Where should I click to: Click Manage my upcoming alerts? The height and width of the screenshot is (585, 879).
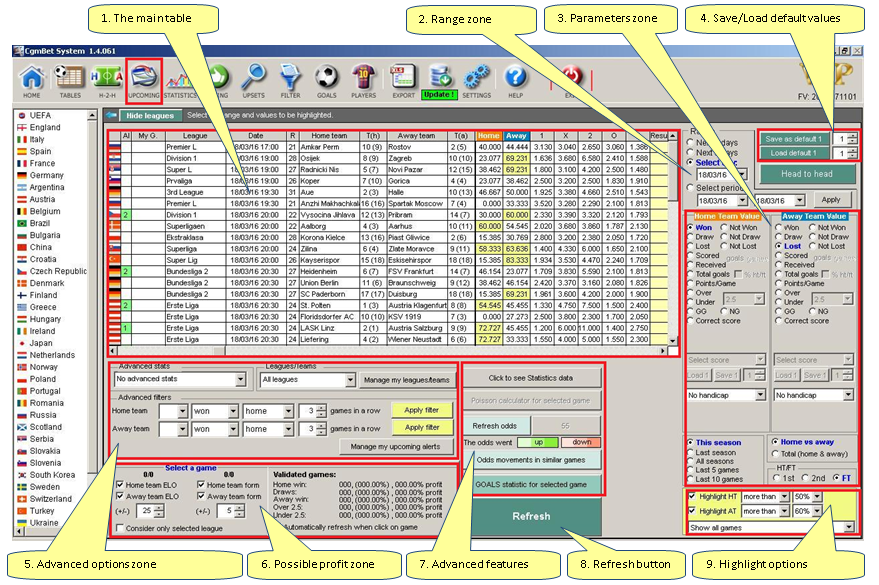coord(395,447)
